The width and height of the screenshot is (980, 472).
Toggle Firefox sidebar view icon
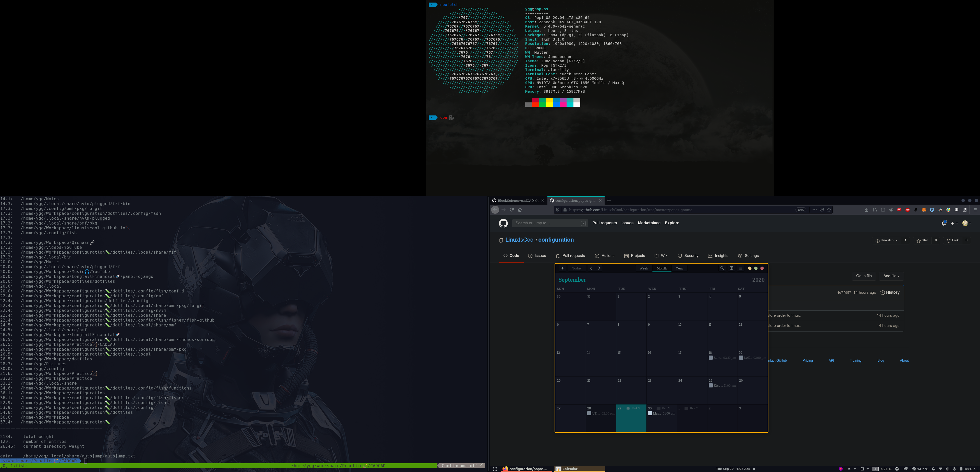pos(883,210)
